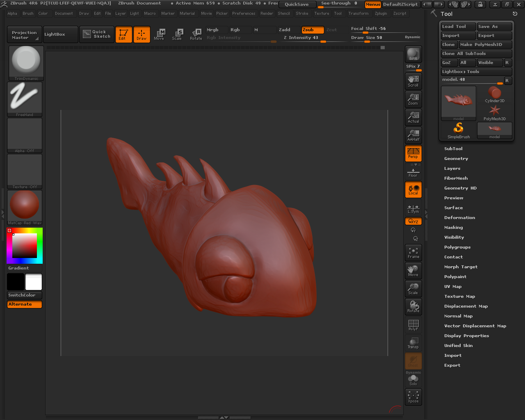Open the TrimDynamic brush picker
The image size is (525, 420).
click(x=26, y=63)
